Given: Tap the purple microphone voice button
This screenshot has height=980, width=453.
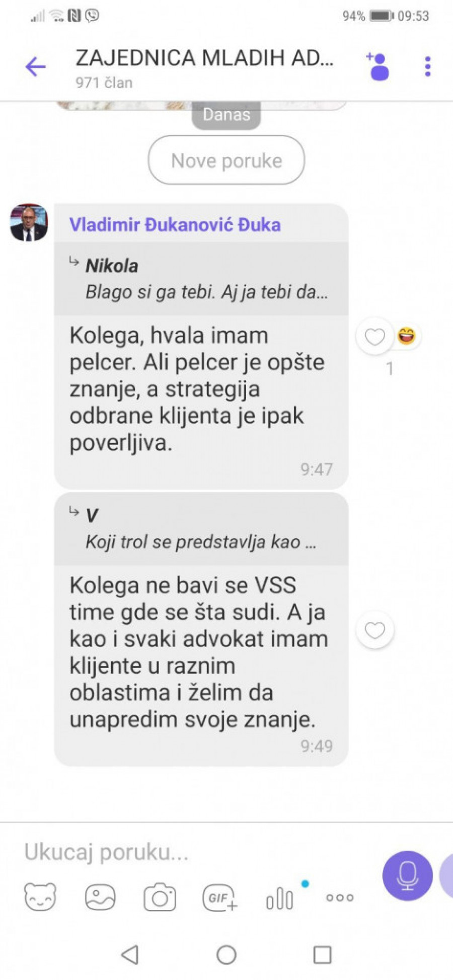Looking at the screenshot, I should pyautogui.click(x=407, y=875).
